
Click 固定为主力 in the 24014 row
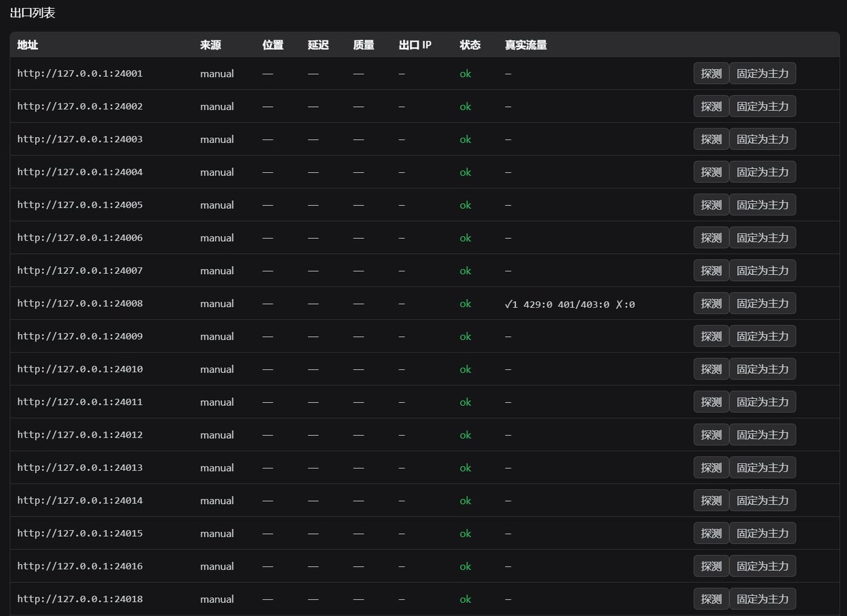pyautogui.click(x=762, y=501)
